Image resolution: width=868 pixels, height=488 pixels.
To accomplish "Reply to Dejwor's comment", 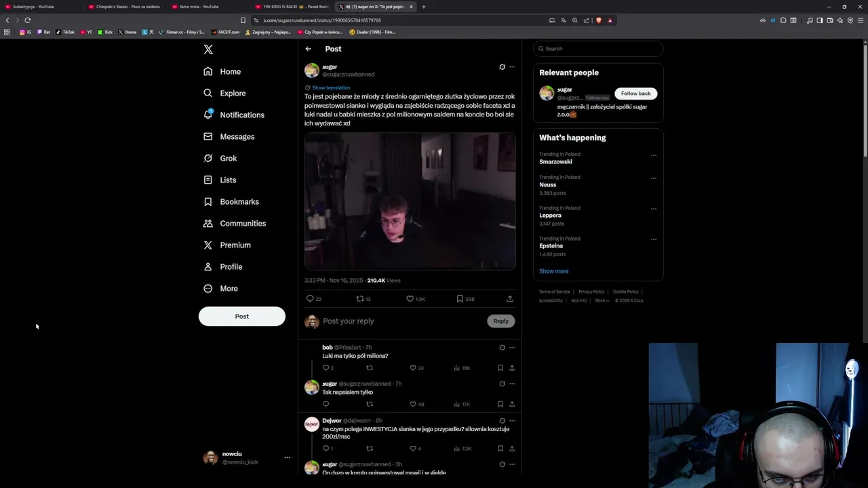I will pyautogui.click(x=328, y=449).
